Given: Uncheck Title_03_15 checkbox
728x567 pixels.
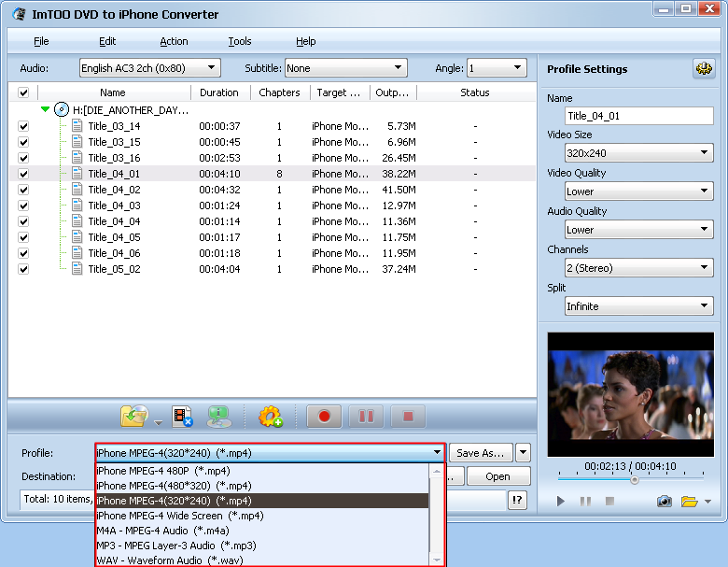Looking at the screenshot, I should tap(23, 142).
